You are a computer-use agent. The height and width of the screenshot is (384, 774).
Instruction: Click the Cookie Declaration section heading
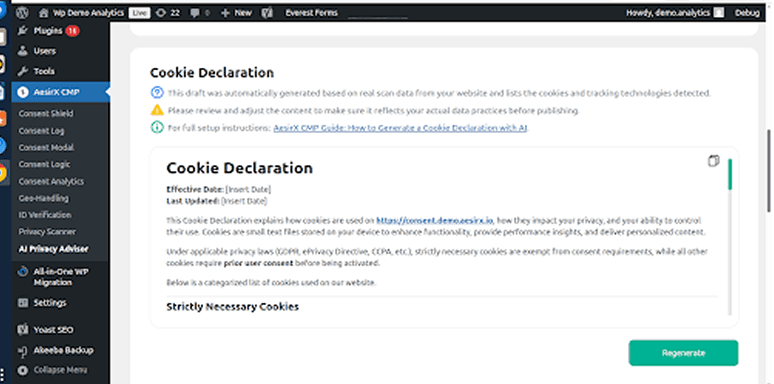click(212, 73)
